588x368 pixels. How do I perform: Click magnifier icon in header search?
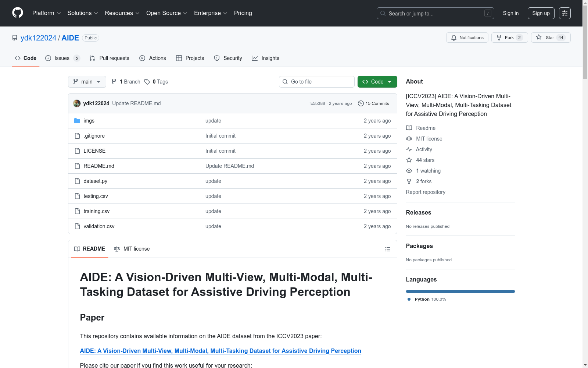[383, 13]
